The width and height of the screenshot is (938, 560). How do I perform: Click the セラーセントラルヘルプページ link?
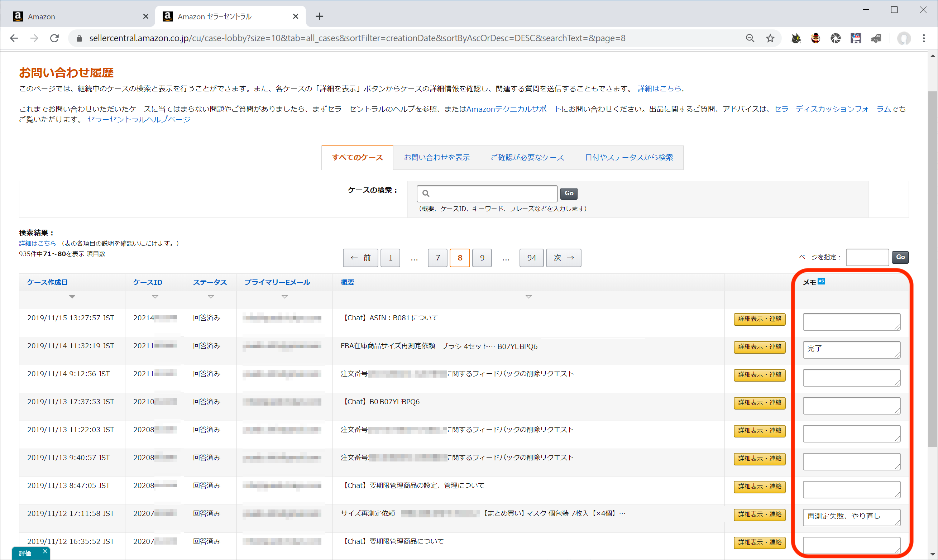tap(139, 119)
